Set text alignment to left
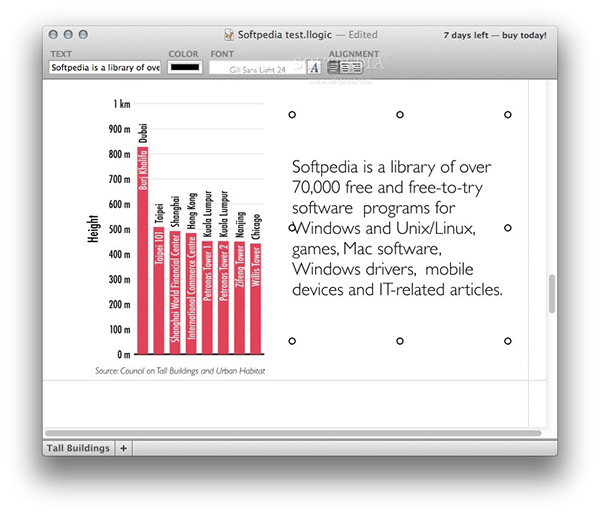 tap(334, 68)
